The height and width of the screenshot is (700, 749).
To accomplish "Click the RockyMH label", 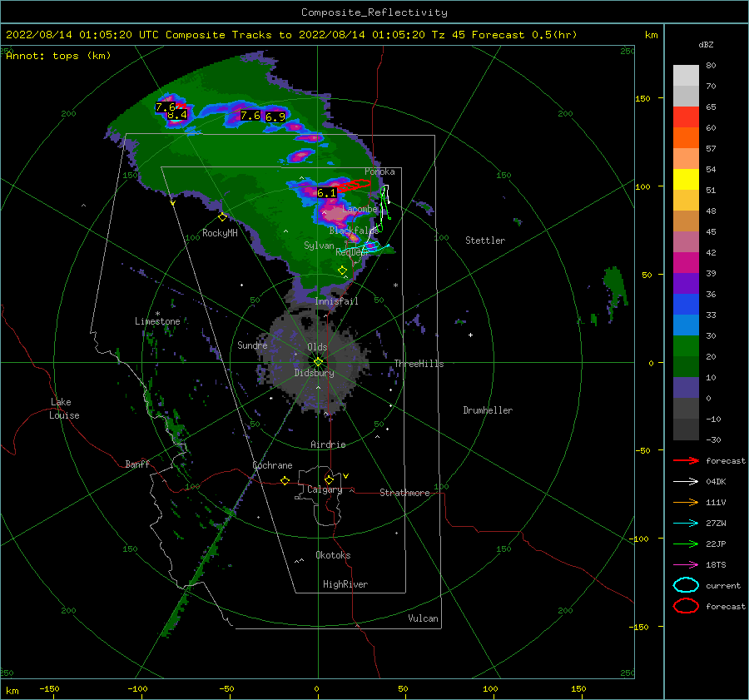I will 220,233.
